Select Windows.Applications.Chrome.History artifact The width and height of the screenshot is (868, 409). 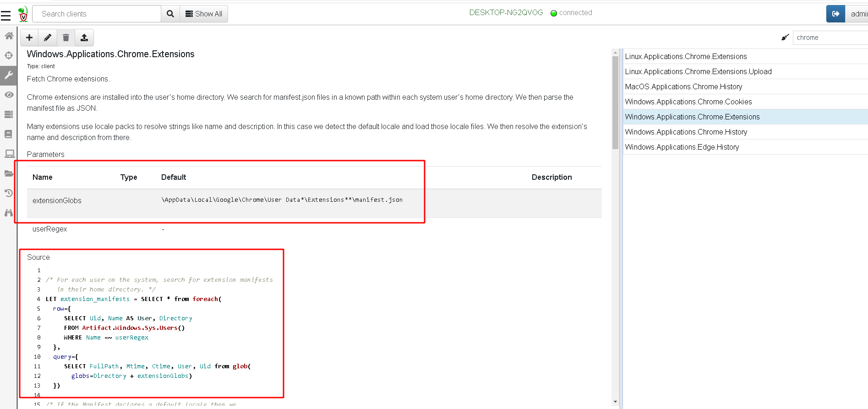pyautogui.click(x=686, y=132)
